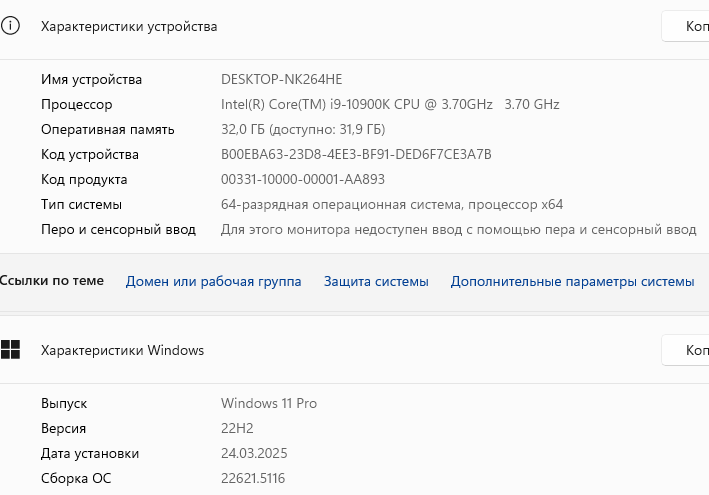
Task: Click the system type value 64-разрядная операционная система
Action: [x=392, y=205]
